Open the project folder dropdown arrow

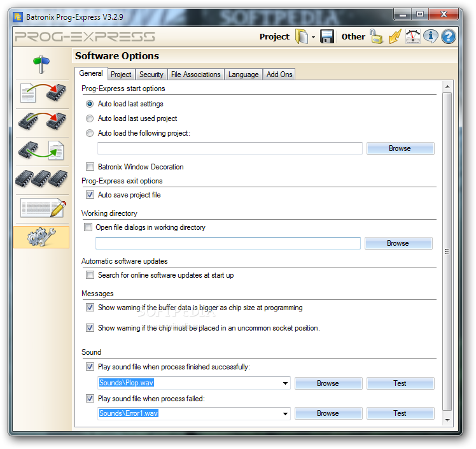313,37
